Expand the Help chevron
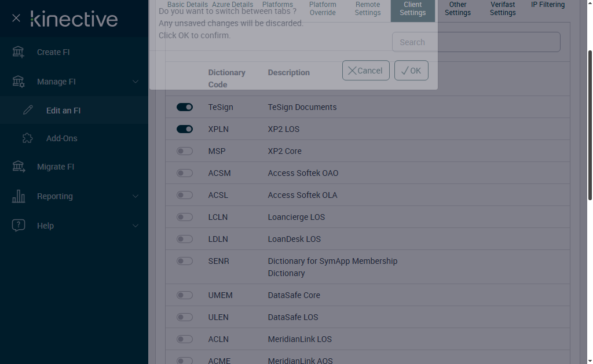The width and height of the screenshot is (593, 364). [135, 226]
